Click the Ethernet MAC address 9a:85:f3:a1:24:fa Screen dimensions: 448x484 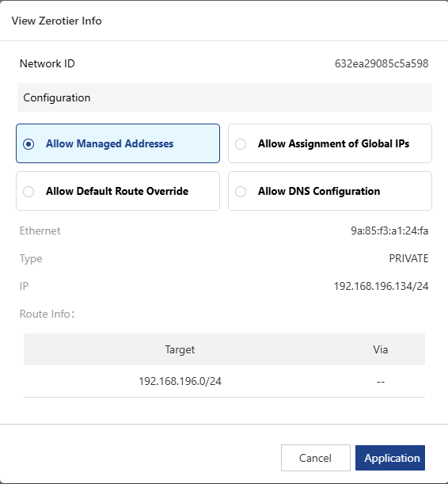tap(389, 231)
